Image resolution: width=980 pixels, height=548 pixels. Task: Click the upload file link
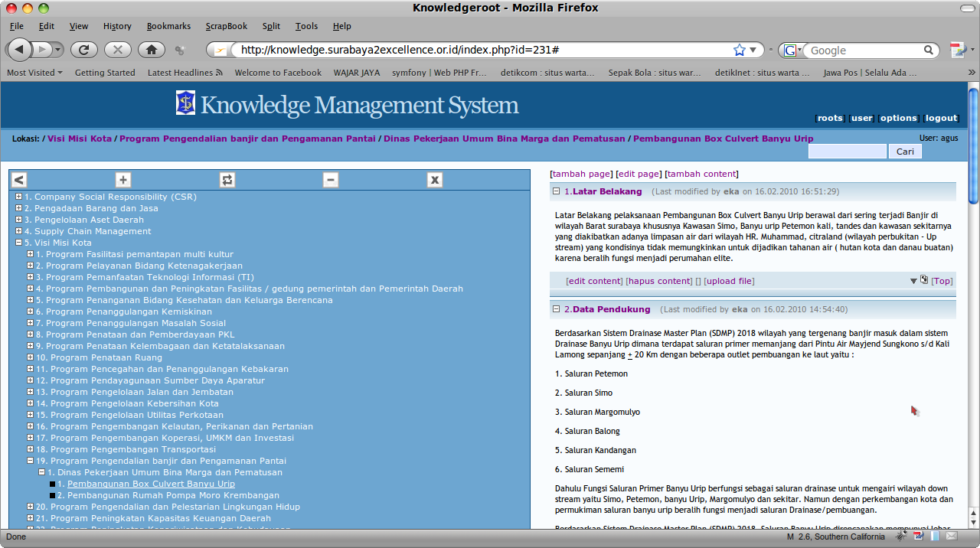(730, 281)
